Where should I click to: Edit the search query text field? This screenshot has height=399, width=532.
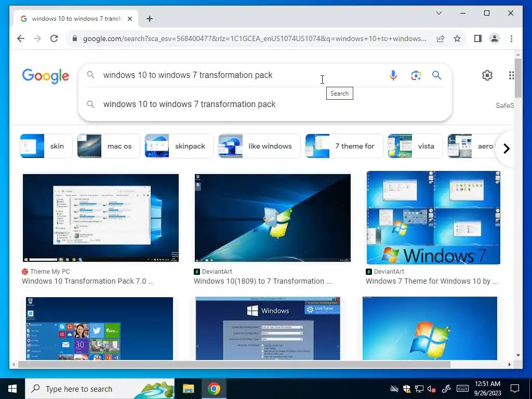click(x=237, y=75)
